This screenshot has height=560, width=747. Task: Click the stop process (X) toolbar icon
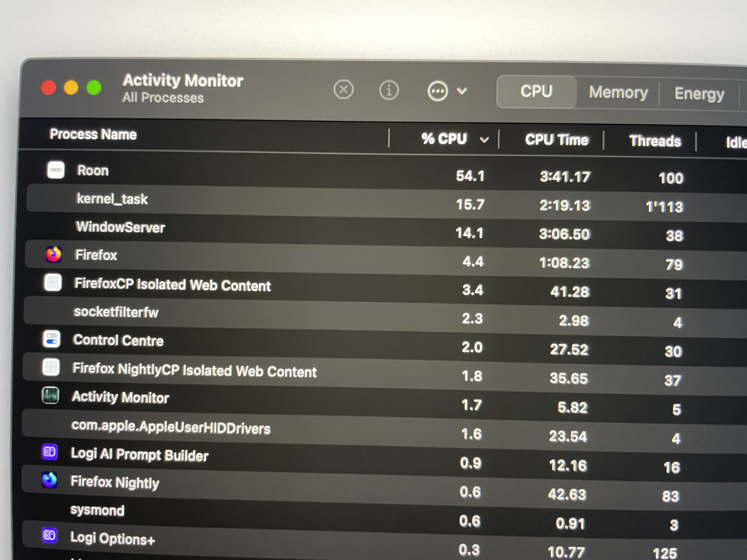pyautogui.click(x=343, y=90)
